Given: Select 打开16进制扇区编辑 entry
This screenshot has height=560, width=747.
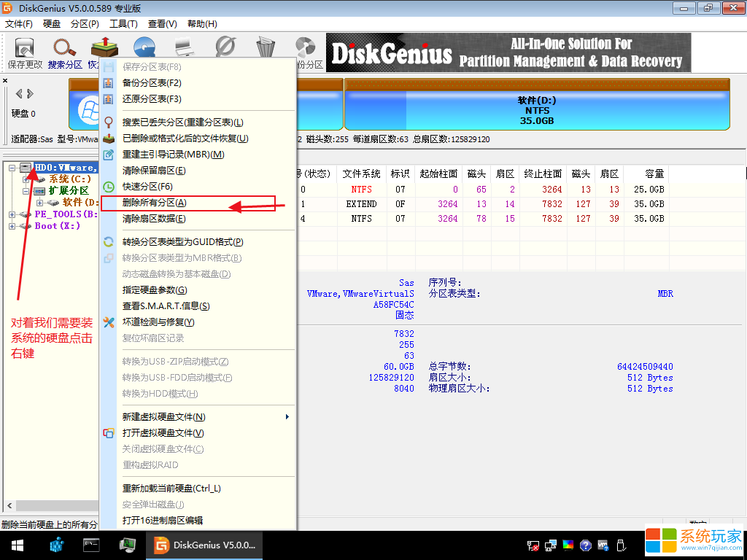Looking at the screenshot, I should coord(198,521).
